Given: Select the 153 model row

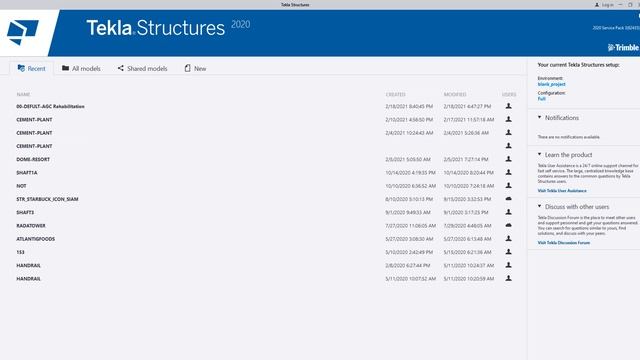Looking at the screenshot, I should click(266, 252).
